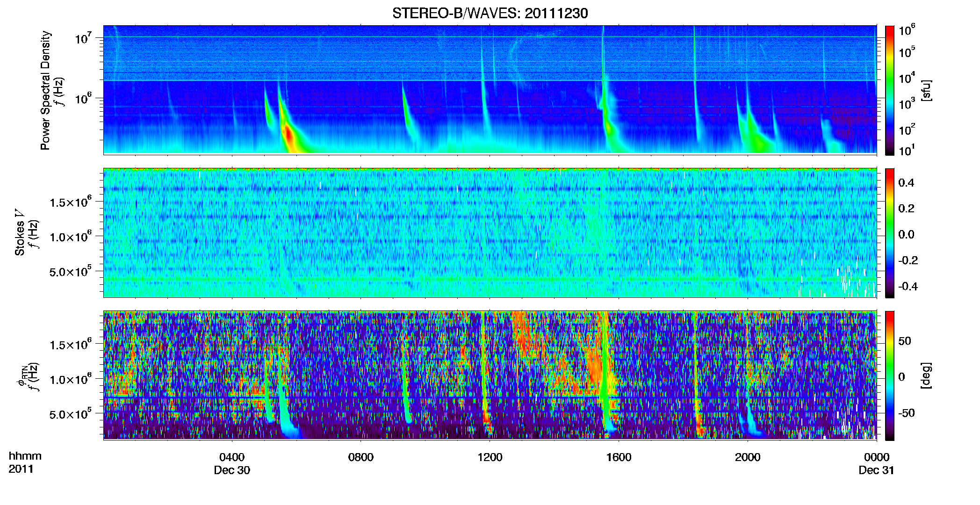This screenshot has width=980, height=505.
Task: Click the 10^7 tick label on the top panel
Action: (83, 38)
